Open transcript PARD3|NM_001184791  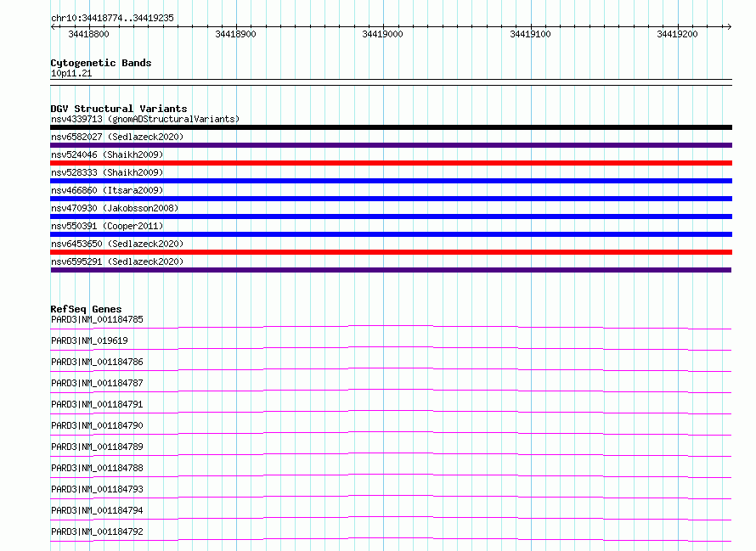click(x=97, y=404)
